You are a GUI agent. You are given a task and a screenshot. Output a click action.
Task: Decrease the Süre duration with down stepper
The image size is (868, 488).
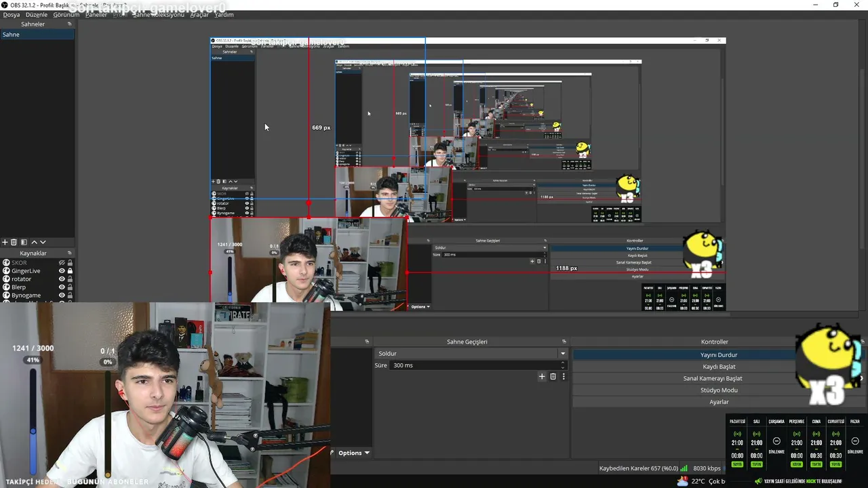point(562,367)
